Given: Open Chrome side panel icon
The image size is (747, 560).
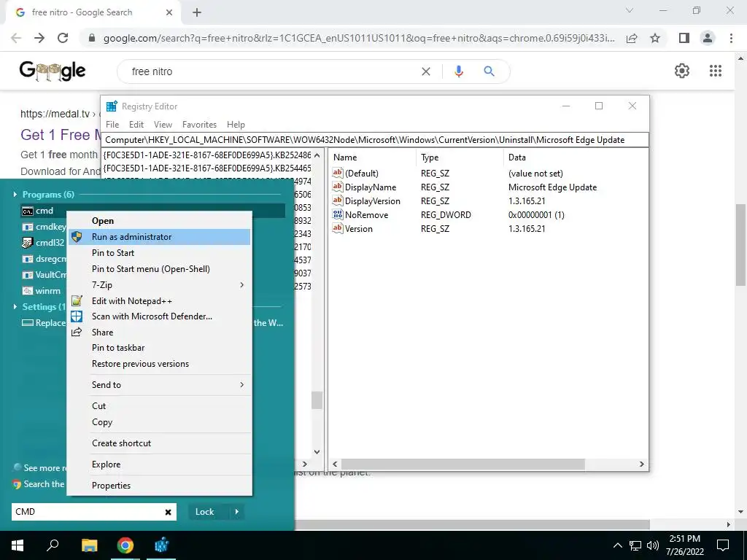Looking at the screenshot, I should 684,38.
